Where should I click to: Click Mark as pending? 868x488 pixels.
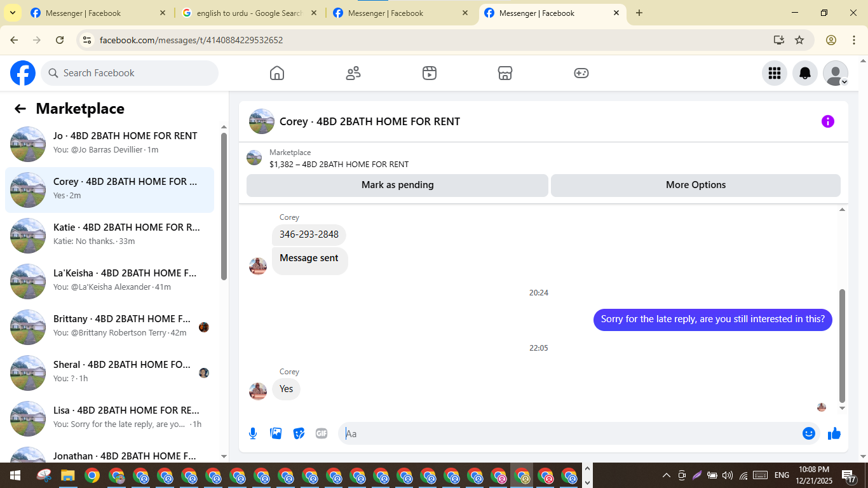click(x=397, y=185)
